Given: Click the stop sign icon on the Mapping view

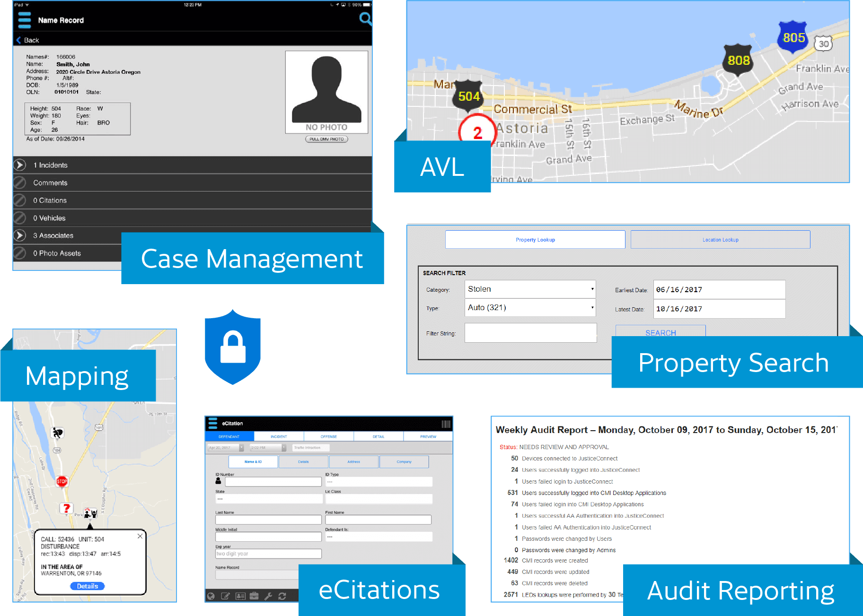Looking at the screenshot, I should pos(62,482).
